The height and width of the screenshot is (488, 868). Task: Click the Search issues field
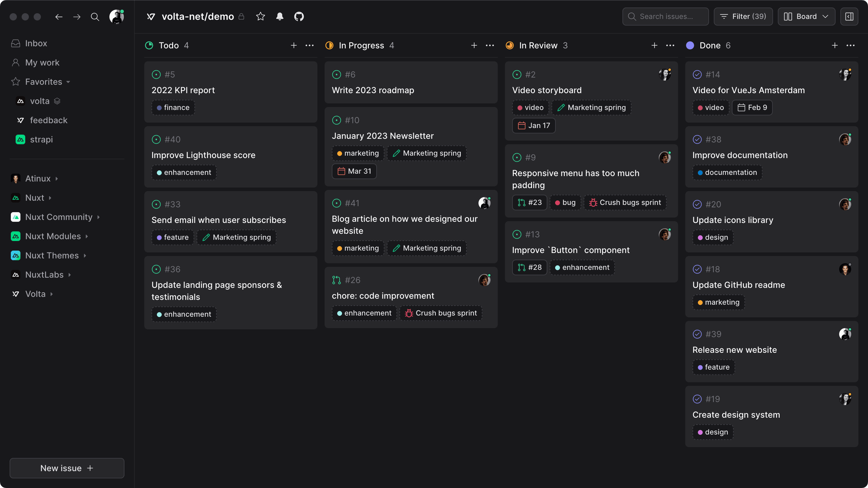pyautogui.click(x=666, y=17)
